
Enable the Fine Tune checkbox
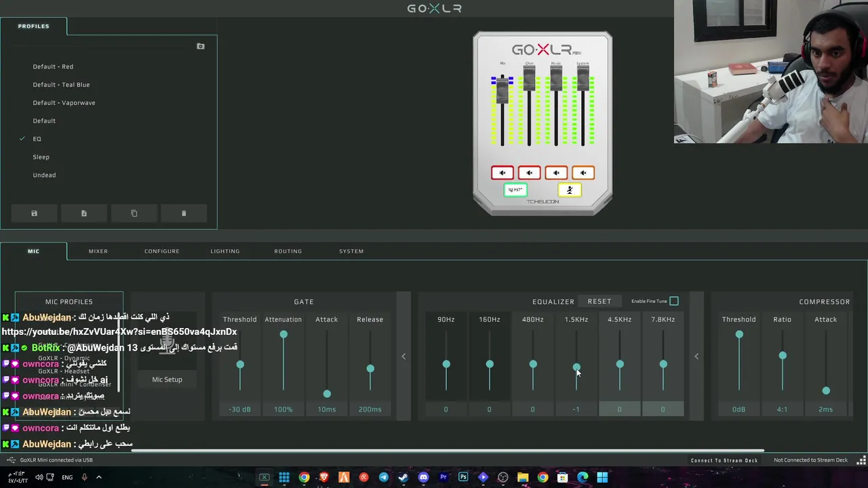click(x=674, y=301)
